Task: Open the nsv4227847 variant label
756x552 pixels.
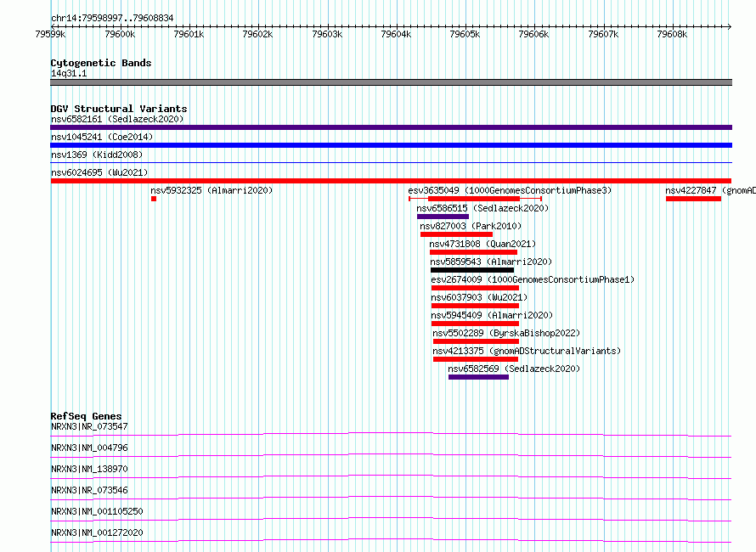Action: pos(711,190)
